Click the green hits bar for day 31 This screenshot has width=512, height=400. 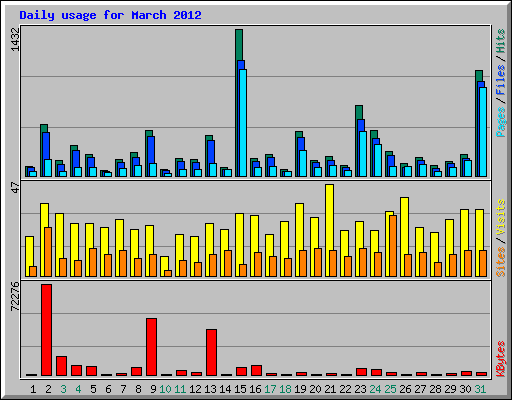pyautogui.click(x=479, y=76)
